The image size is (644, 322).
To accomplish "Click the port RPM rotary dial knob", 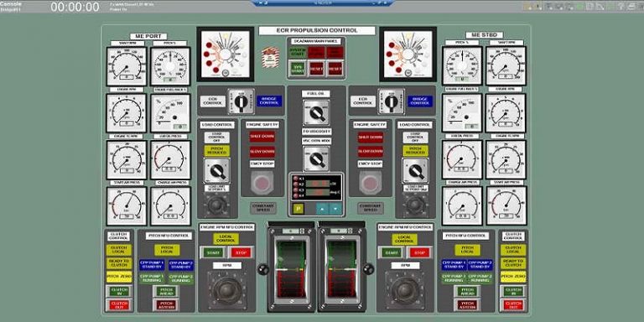I will point(227,290).
